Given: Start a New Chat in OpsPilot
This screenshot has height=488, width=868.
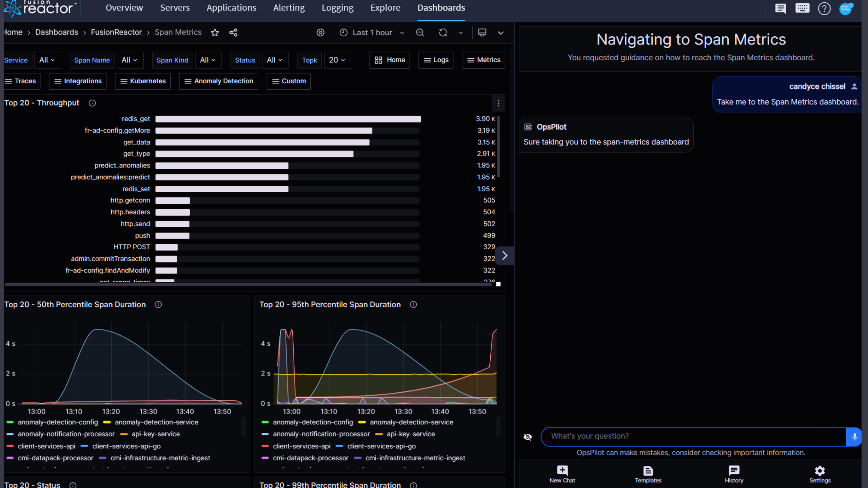Looking at the screenshot, I should point(562,474).
